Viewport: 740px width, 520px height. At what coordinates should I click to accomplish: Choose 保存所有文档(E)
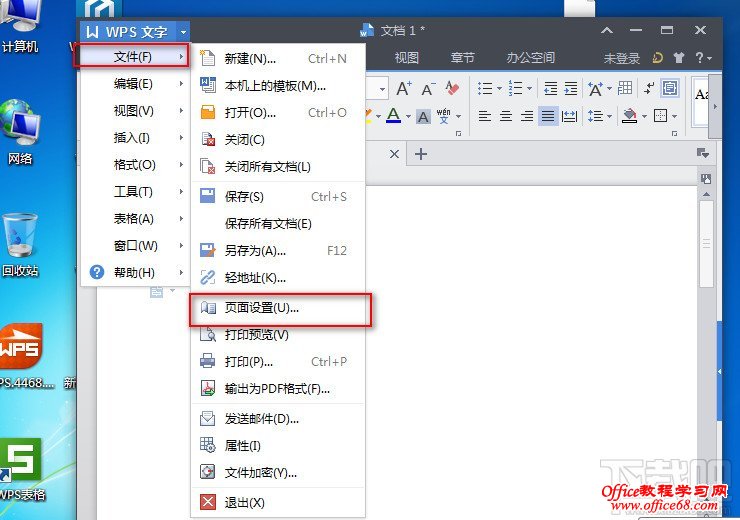[x=278, y=224]
